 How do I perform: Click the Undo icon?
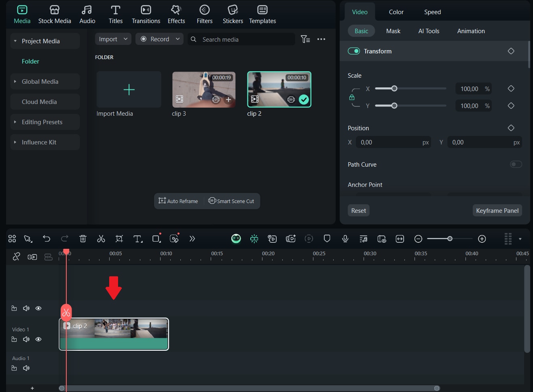47,239
